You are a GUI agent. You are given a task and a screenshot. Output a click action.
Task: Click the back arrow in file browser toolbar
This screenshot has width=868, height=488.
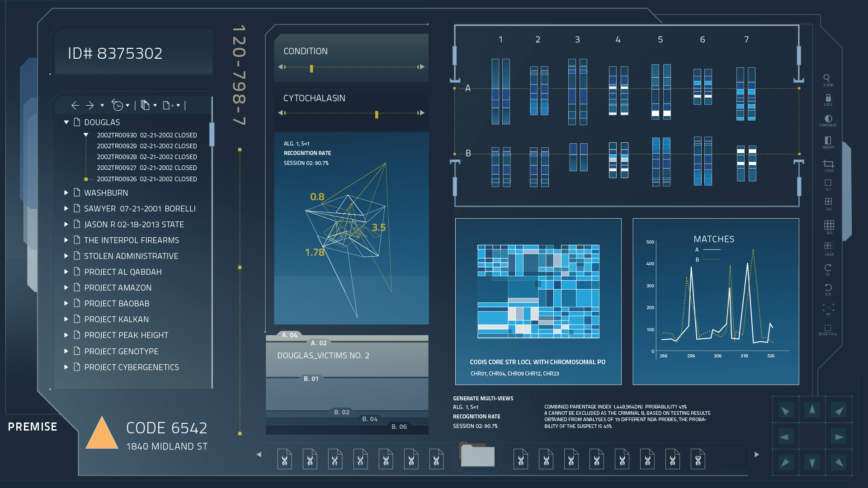75,105
